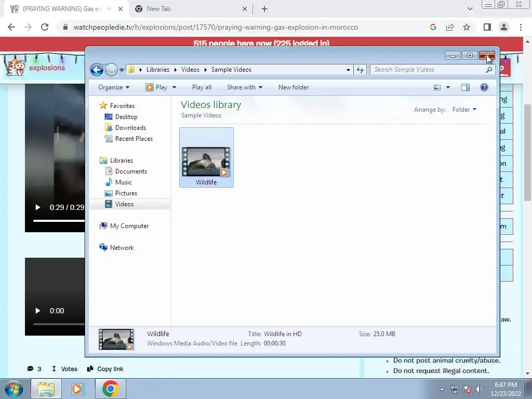Toggle the preview pane
This screenshot has height=399, width=532.
point(465,87)
